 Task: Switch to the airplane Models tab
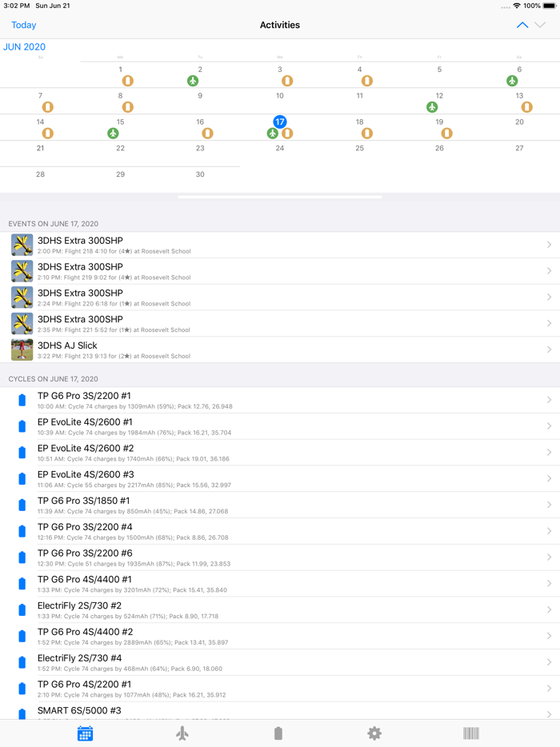click(182, 733)
